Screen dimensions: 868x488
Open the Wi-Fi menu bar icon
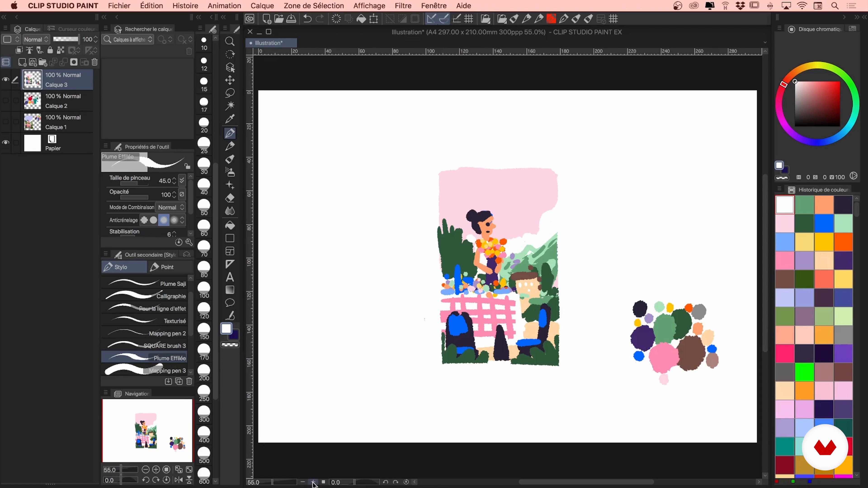[x=802, y=6]
